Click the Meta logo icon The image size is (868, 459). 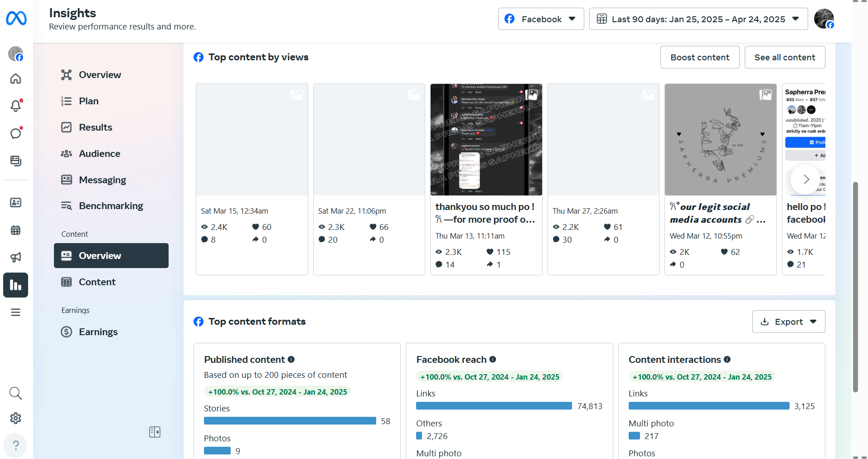tap(16, 18)
